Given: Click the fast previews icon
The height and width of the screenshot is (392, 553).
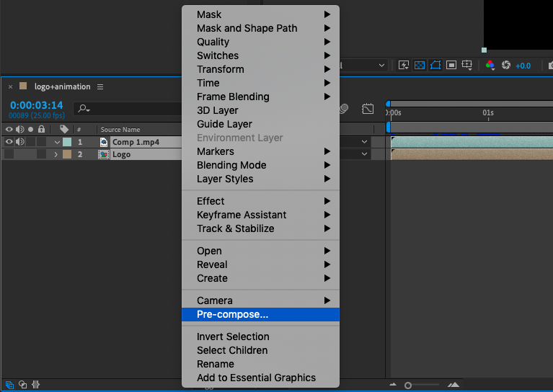Looking at the screenshot, I should (x=403, y=65).
